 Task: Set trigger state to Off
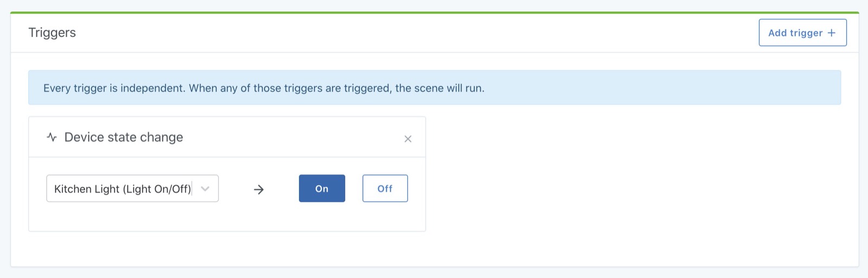[x=385, y=188]
